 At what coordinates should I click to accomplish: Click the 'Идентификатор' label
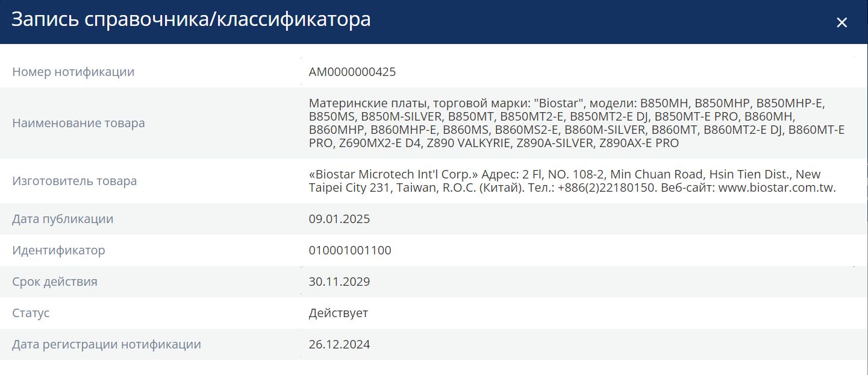[x=58, y=250]
